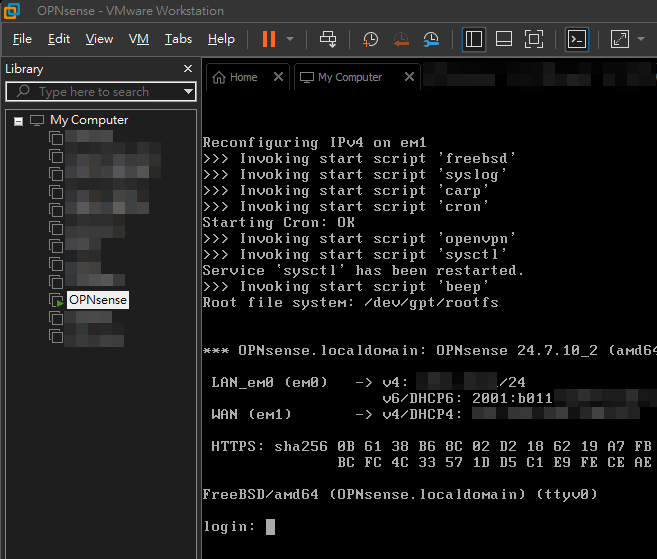Screen dimensions: 657x559
Task: Click the 'LAN_em0 (em0)' console text
Action: pos(269,382)
